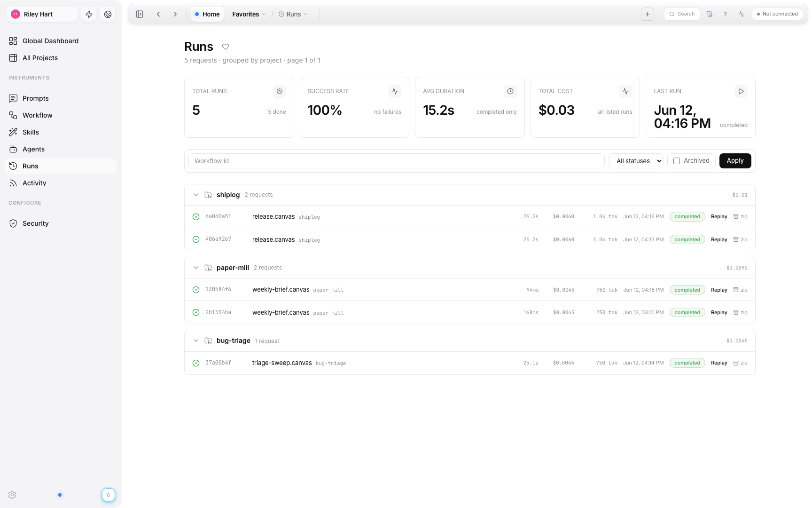This screenshot has height=508, width=812.
Task: Collapse the paper-mill group
Action: pos(196,268)
